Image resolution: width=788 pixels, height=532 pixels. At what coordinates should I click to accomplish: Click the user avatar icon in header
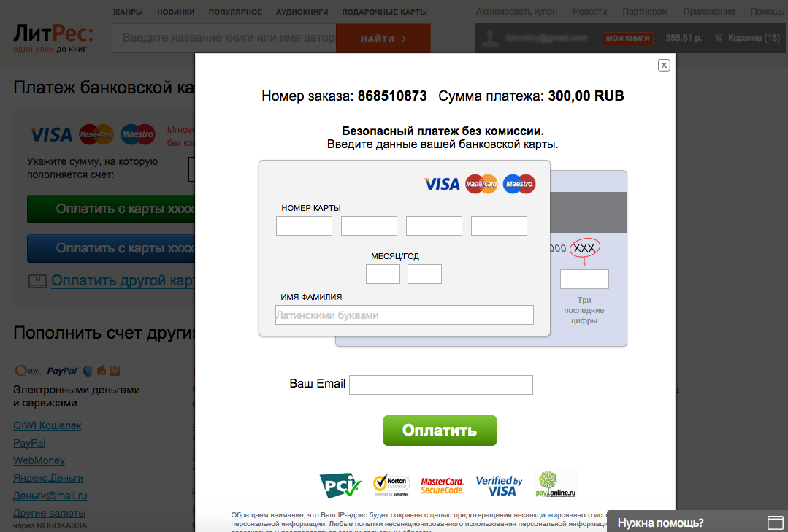489,38
